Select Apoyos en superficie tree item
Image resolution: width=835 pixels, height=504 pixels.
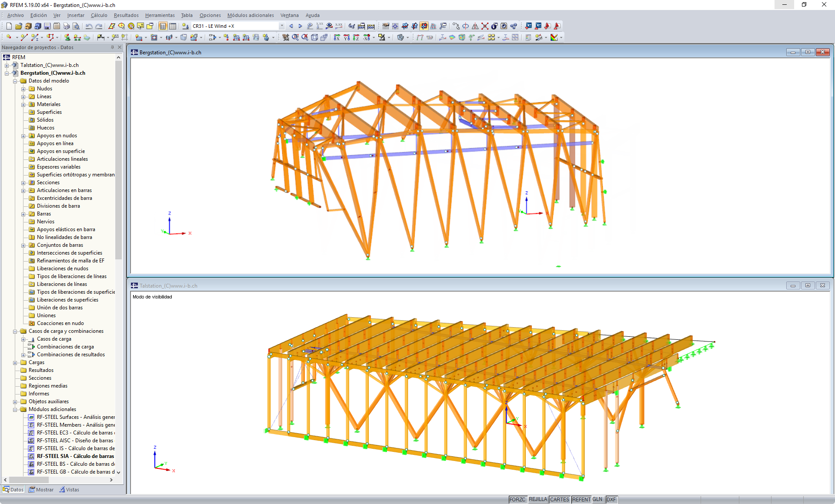61,151
